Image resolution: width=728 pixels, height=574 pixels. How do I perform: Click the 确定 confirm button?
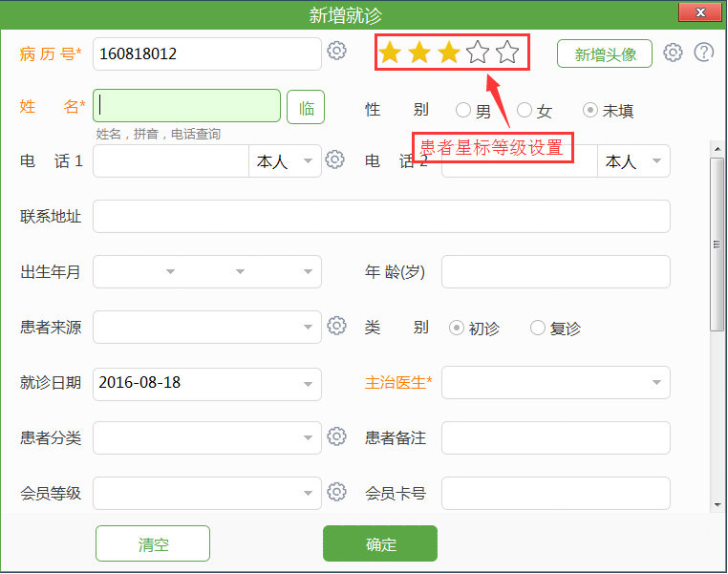click(x=379, y=543)
